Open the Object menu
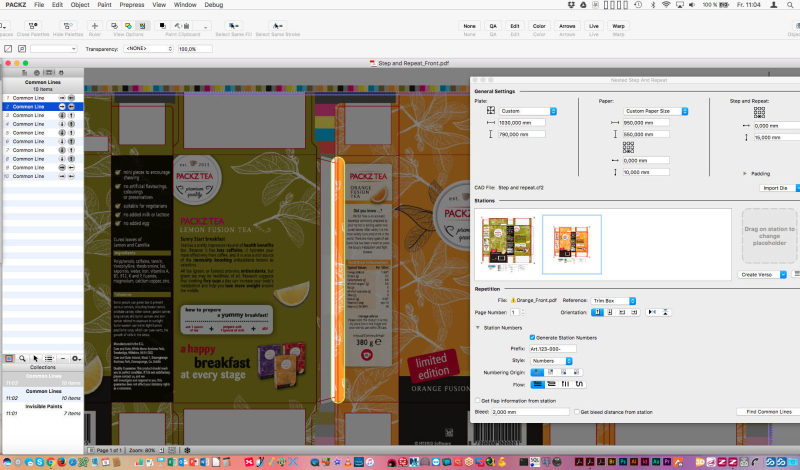This screenshot has height=470, width=800. tap(80, 5)
